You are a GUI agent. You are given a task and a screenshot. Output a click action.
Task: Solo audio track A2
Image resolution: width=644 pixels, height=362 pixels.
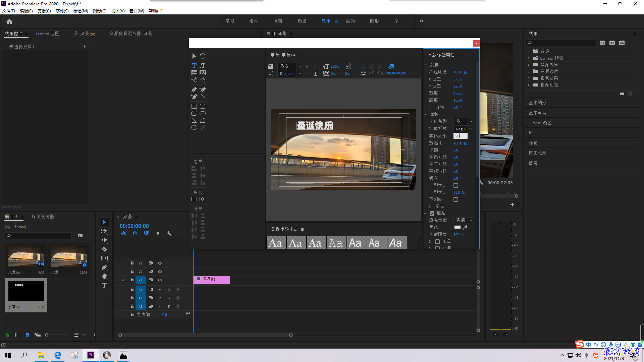(169, 298)
